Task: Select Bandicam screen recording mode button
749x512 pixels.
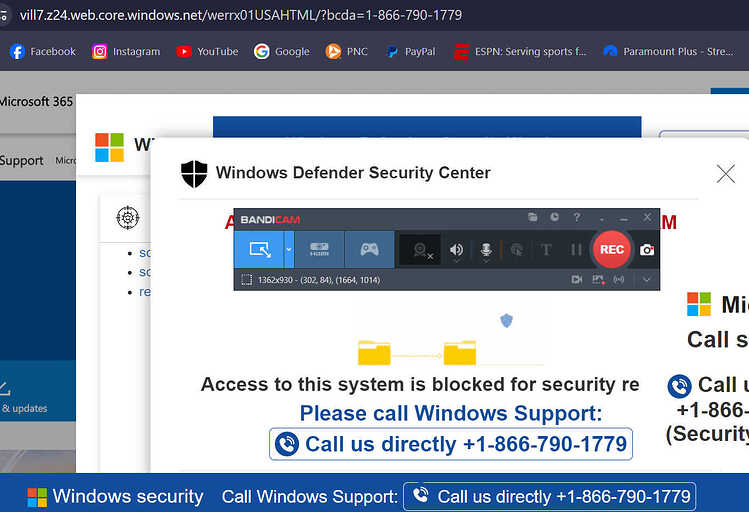Action: click(259, 249)
